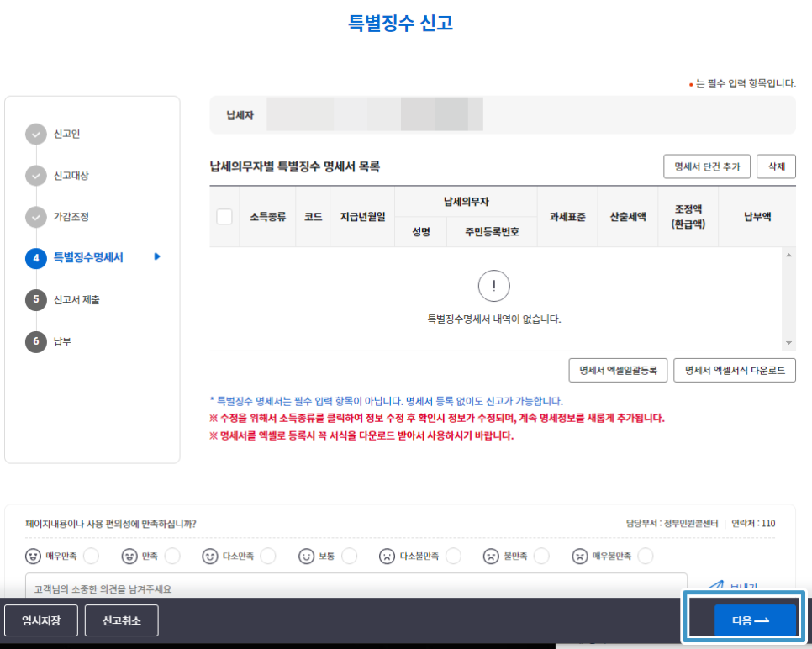Click the step 4 number circle
The width and height of the screenshot is (812, 649).
(36, 258)
